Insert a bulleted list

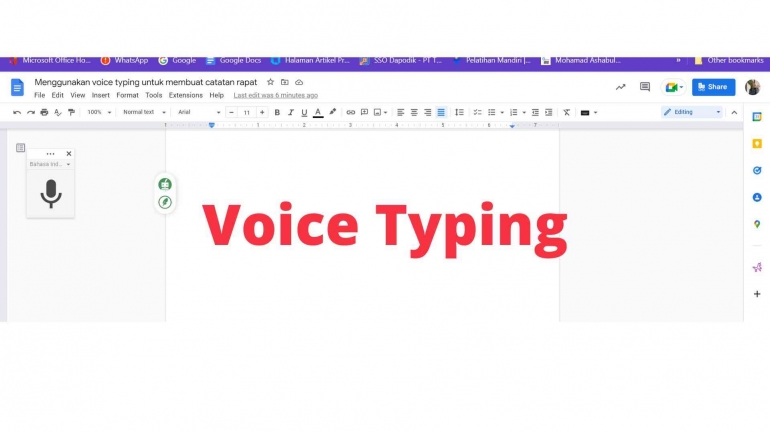pos(492,112)
